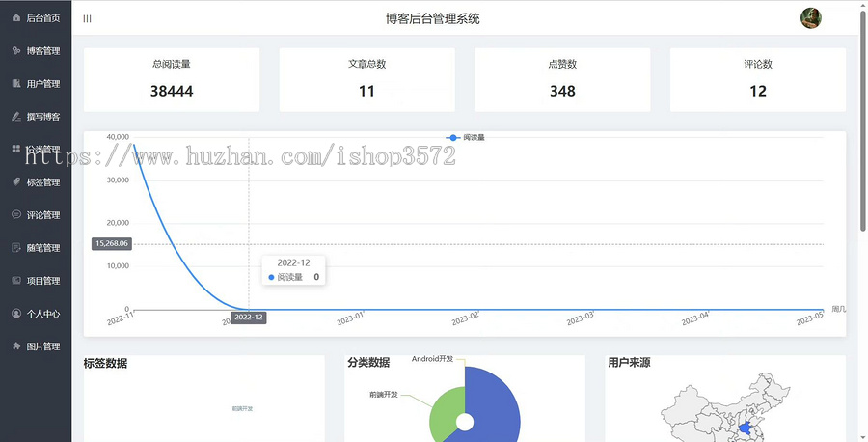Select the 随笔管理 menu entry

pos(36,248)
